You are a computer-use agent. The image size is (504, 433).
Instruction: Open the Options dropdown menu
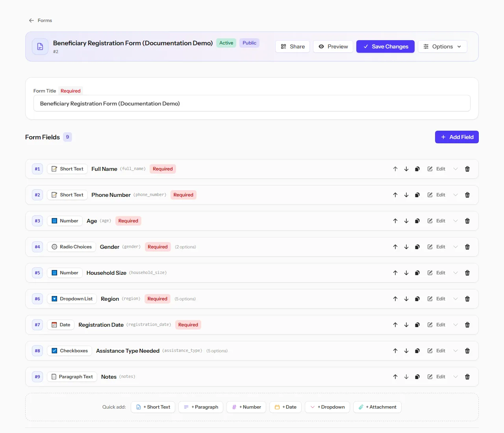[x=443, y=46]
